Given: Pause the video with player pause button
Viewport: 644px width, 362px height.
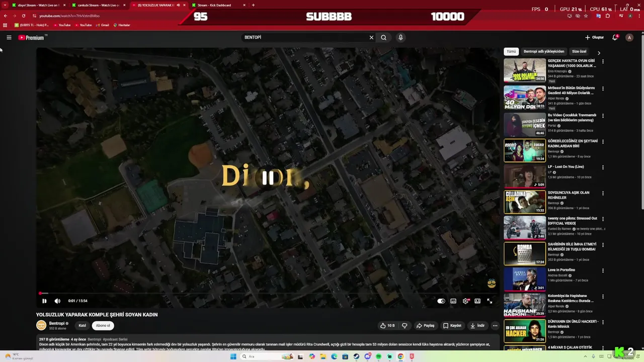Looking at the screenshot, I should [44, 301].
